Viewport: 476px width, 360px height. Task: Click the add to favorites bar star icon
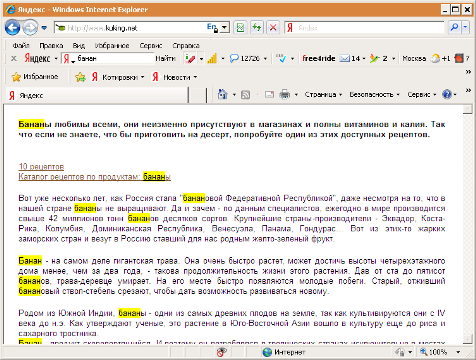[x=80, y=77]
